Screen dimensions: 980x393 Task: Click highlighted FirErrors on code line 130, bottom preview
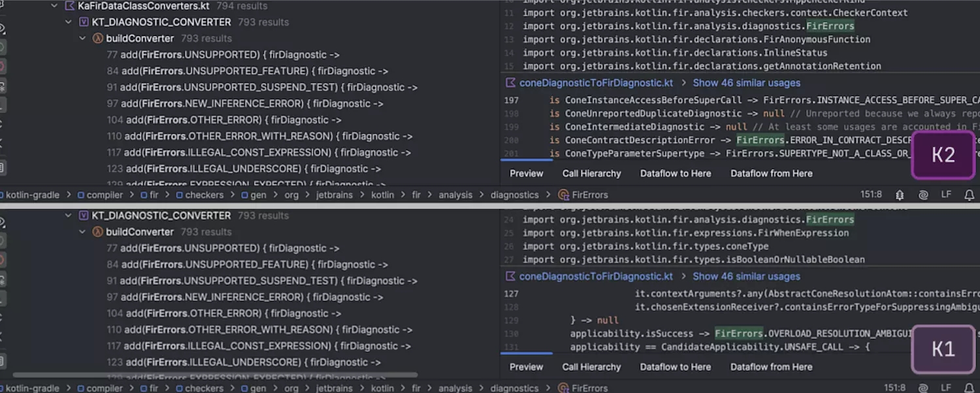pyautogui.click(x=738, y=334)
